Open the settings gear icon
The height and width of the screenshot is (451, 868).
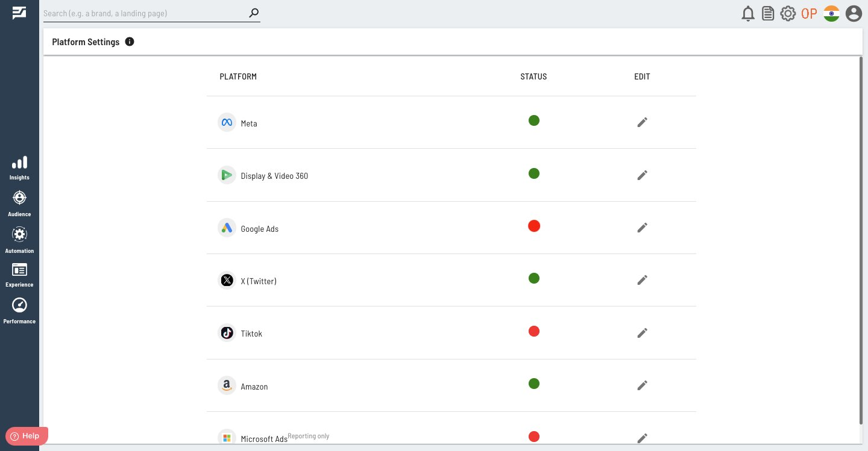788,13
